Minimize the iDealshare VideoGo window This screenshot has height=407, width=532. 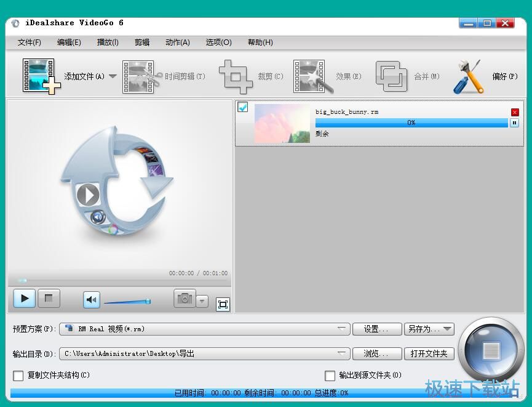468,23
